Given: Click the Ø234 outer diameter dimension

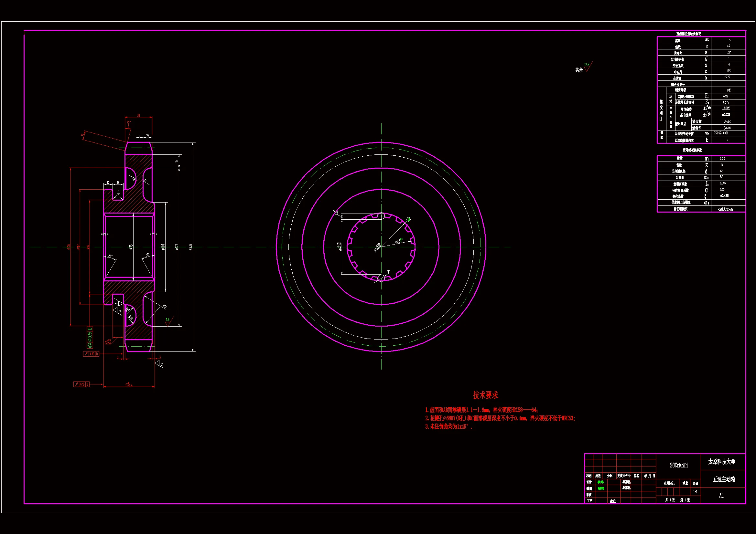Looking at the screenshot, I should pos(190,247).
